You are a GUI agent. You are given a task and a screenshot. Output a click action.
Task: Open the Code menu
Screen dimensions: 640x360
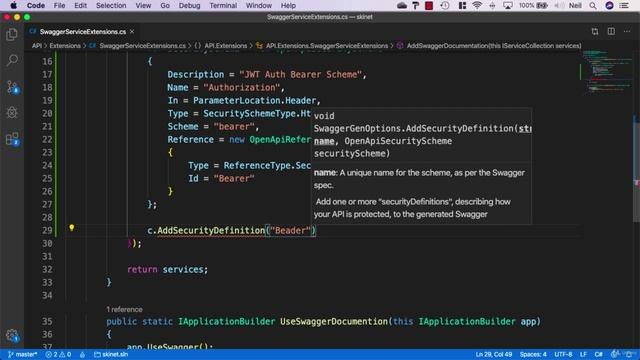coord(36,5)
